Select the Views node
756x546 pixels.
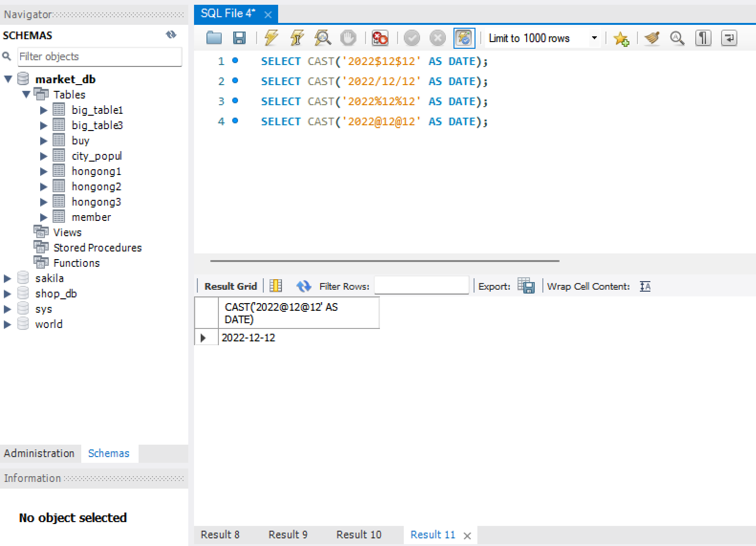click(67, 232)
